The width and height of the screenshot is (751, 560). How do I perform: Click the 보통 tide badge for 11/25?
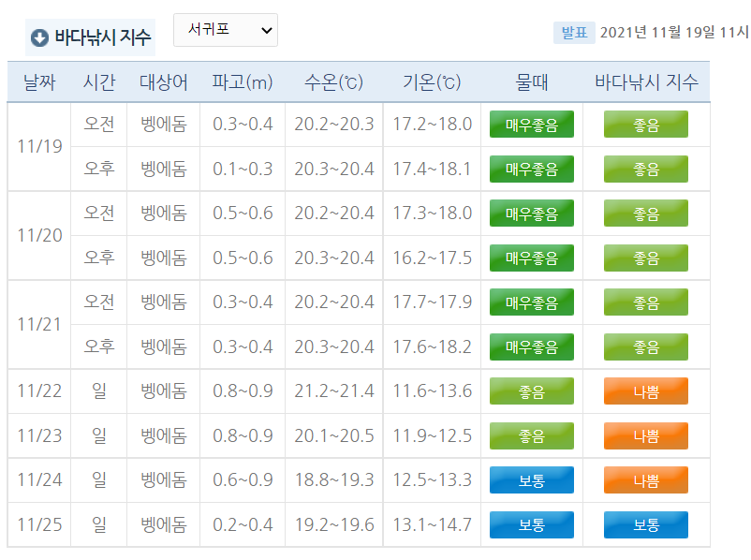[x=532, y=525]
